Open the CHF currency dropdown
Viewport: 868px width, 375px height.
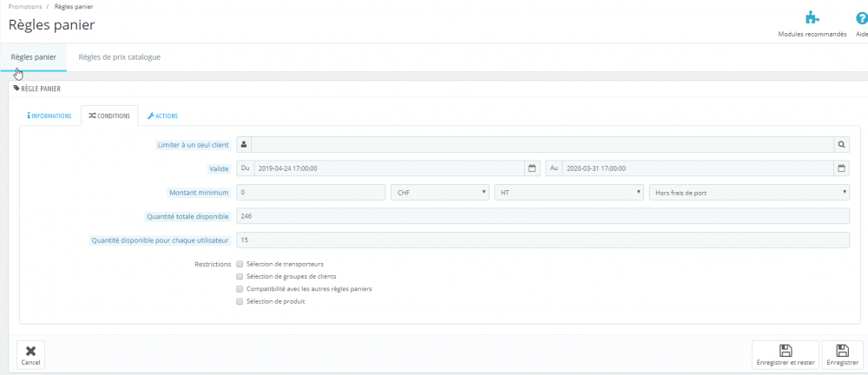click(440, 192)
